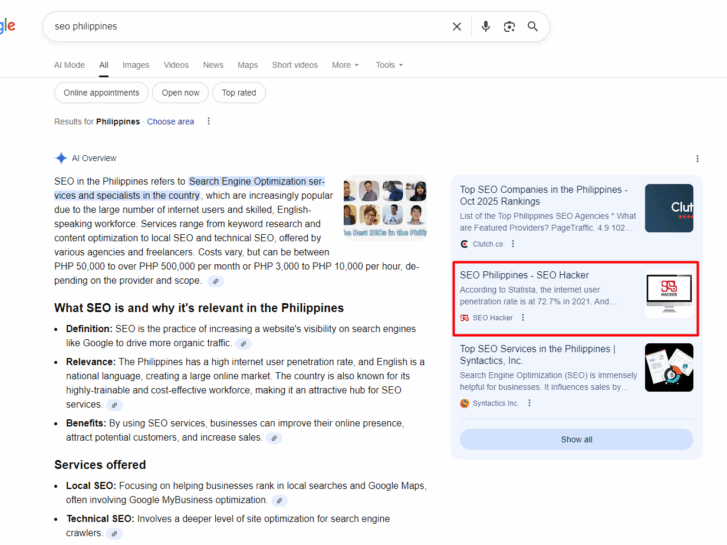Click the Show all sources button
The image size is (727, 545).
(576, 439)
